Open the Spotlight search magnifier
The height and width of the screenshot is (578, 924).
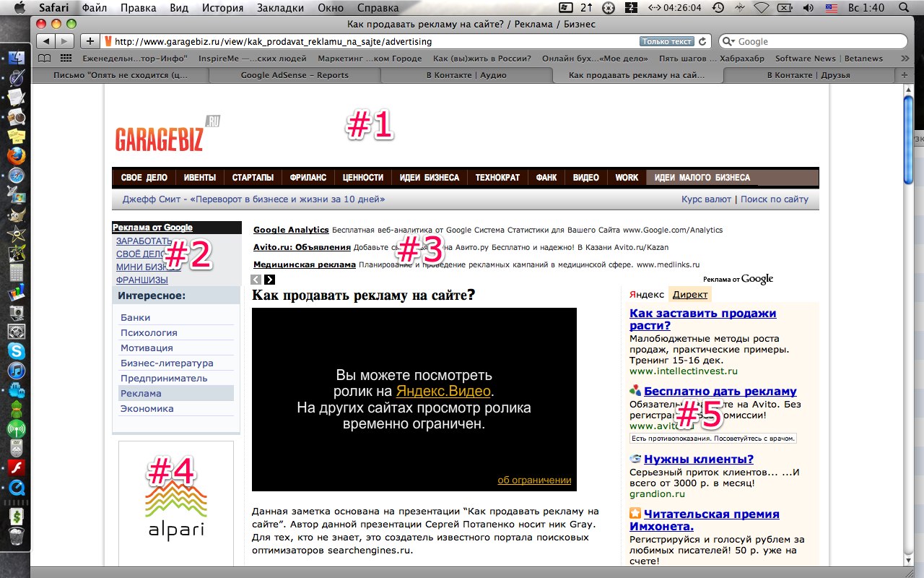click(x=912, y=8)
